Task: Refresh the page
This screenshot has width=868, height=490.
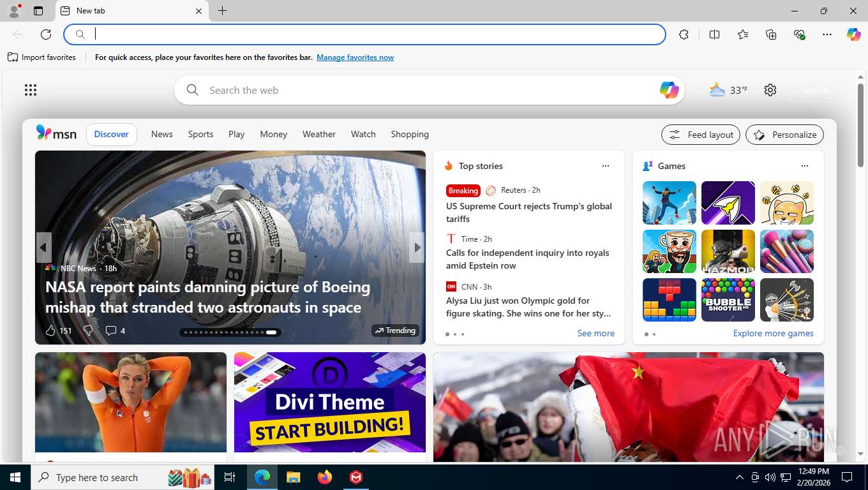Action: [x=46, y=34]
